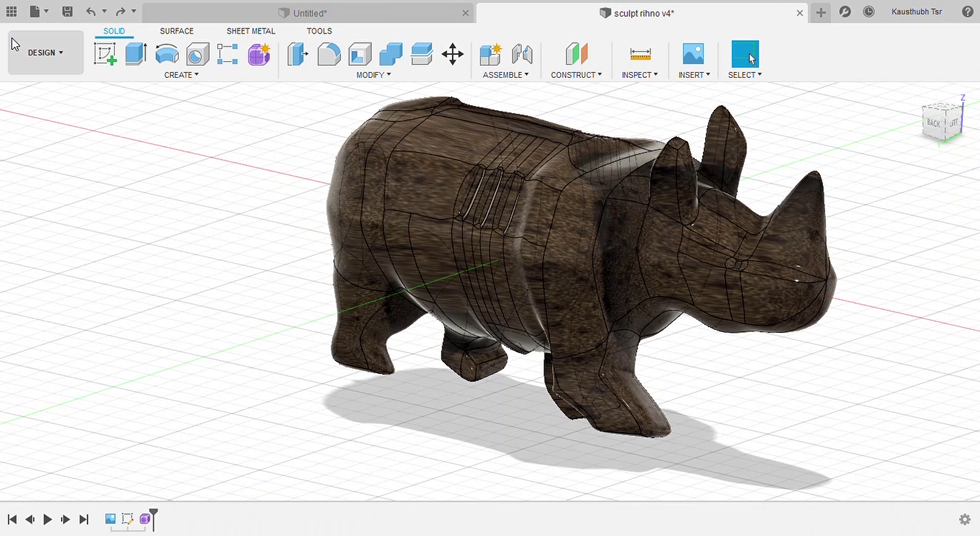The width and height of the screenshot is (980, 536).
Task: Expand the INSPECT dropdown menu
Action: click(x=640, y=75)
